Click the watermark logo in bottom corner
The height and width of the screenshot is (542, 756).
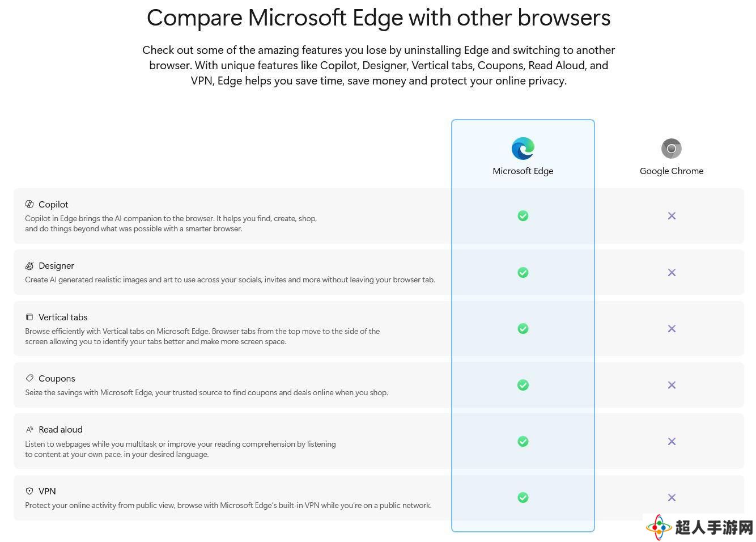click(x=700, y=527)
